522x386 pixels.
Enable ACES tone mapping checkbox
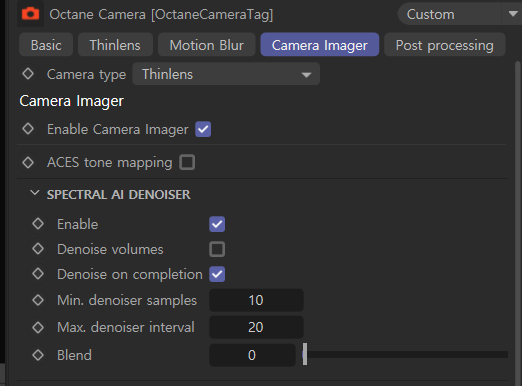187,162
